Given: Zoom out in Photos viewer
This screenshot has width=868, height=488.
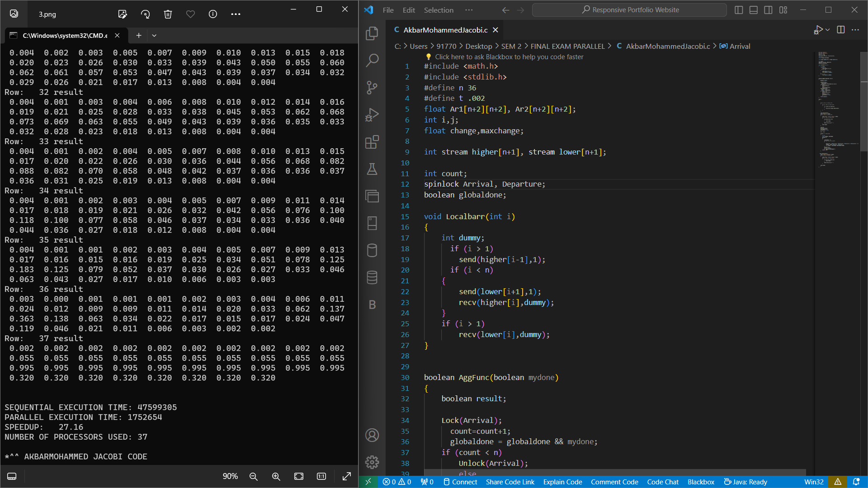Looking at the screenshot, I should tap(254, 476).
